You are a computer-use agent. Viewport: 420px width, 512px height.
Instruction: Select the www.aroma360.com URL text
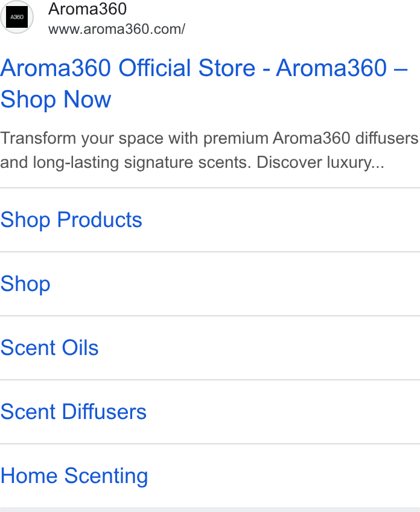116,29
